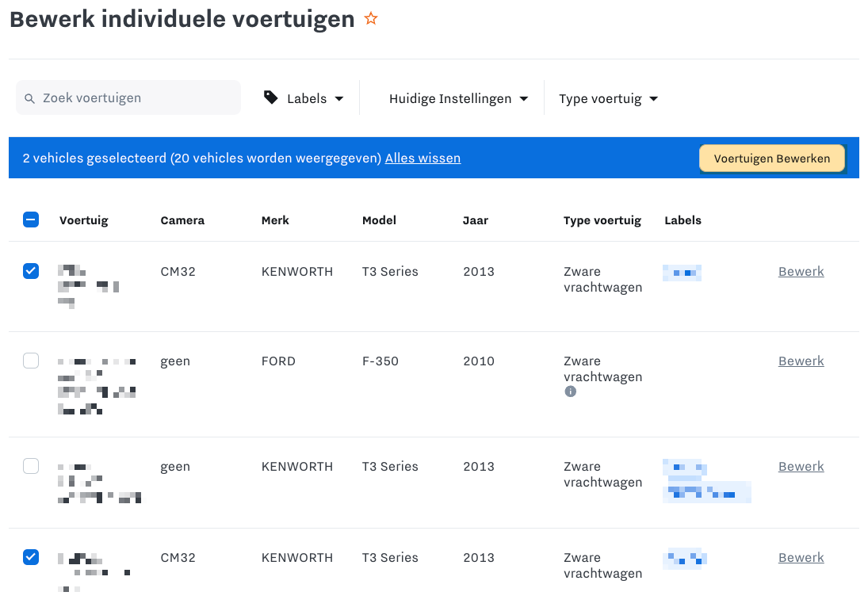Click the Voertuigen Bewerken button
This screenshot has height=611, width=868.
pyautogui.click(x=771, y=158)
